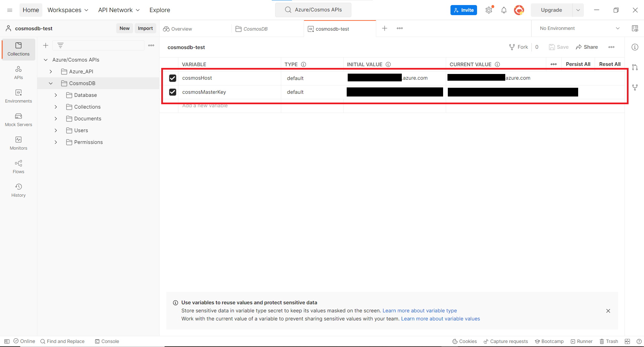Expand the Documents folder

tap(56, 119)
